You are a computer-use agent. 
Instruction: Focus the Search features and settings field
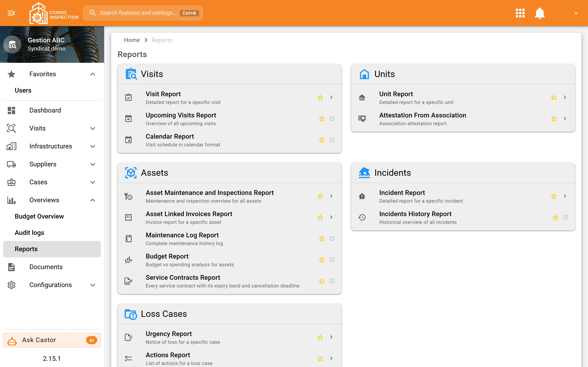pyautogui.click(x=143, y=13)
